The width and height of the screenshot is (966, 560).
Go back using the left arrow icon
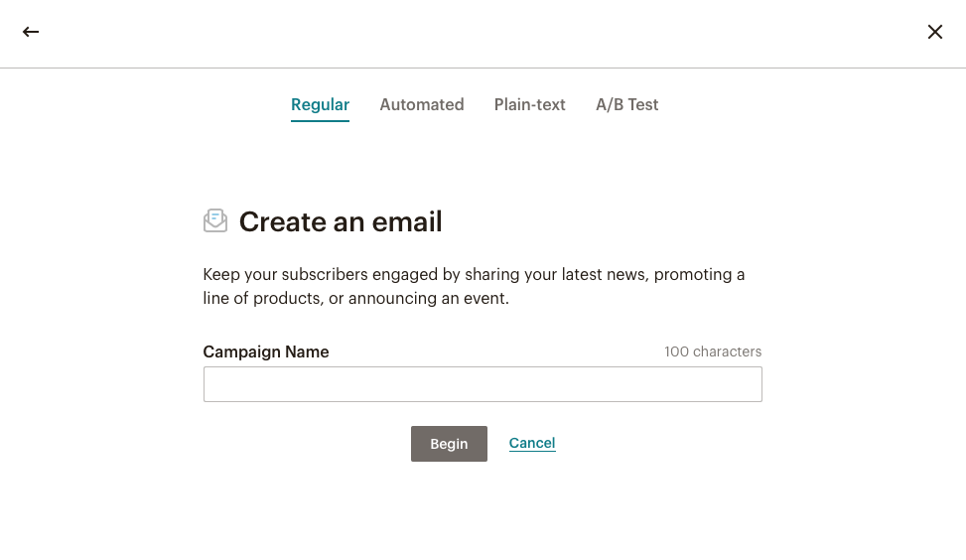coord(31,32)
